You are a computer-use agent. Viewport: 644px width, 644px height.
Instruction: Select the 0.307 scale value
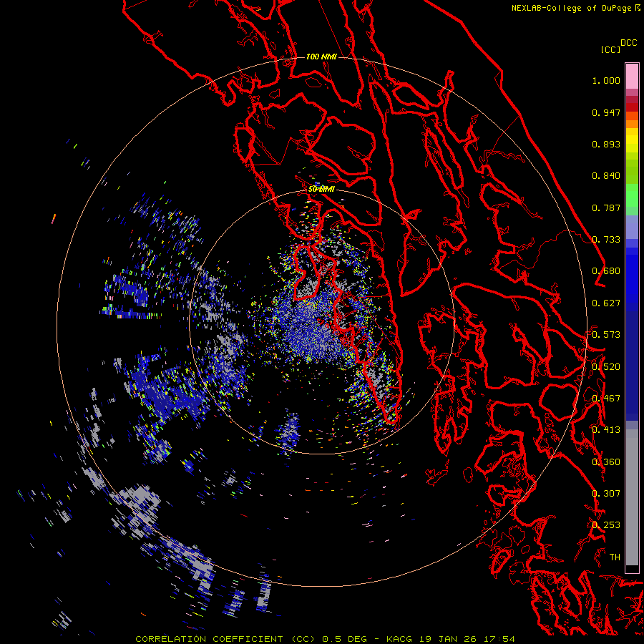(x=606, y=494)
